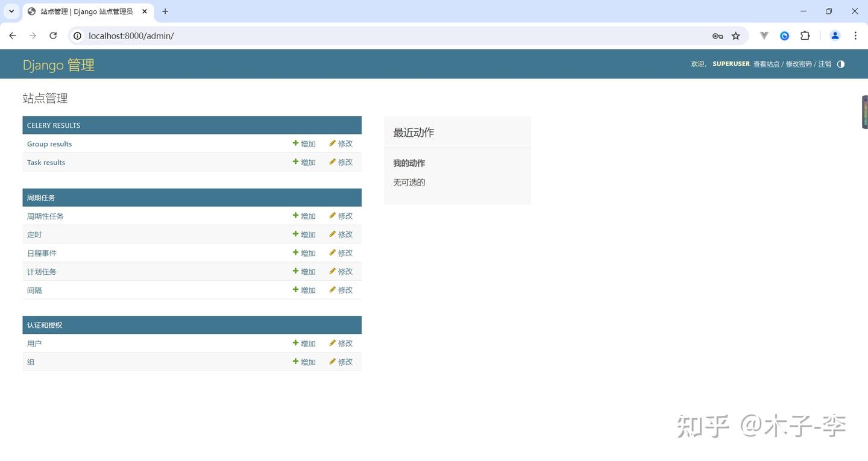Click 修改 for 计划任务

[x=341, y=272]
